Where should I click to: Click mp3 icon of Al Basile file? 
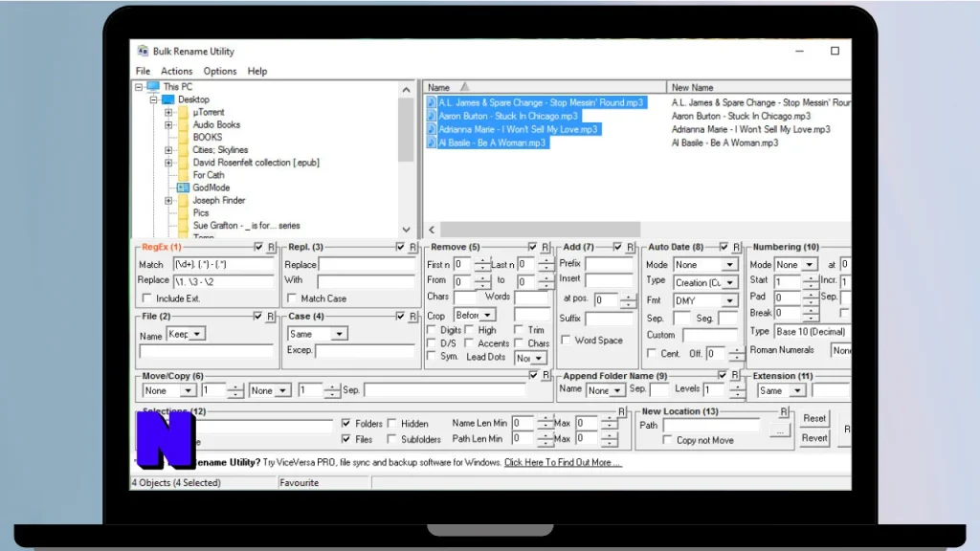tap(432, 143)
